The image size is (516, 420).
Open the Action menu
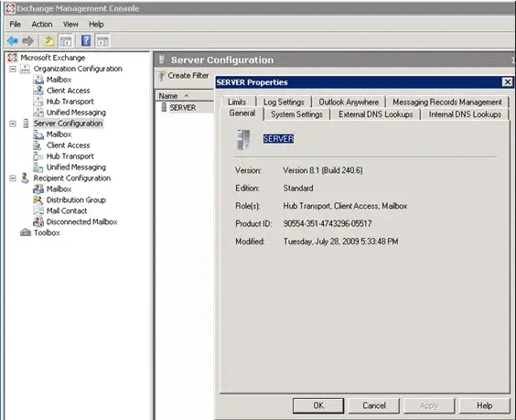click(42, 25)
